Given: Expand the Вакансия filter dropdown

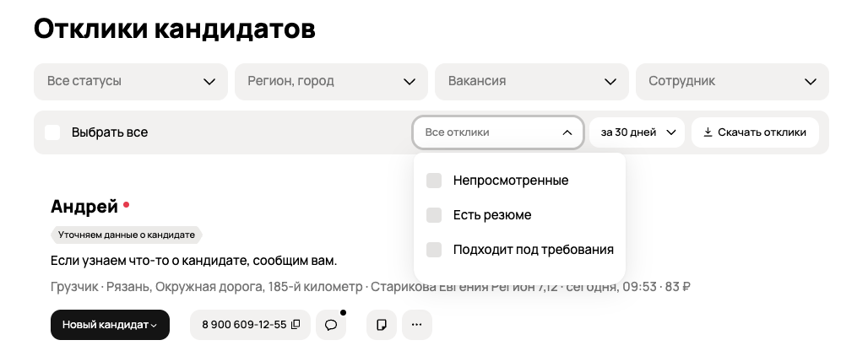Looking at the screenshot, I should (x=530, y=81).
